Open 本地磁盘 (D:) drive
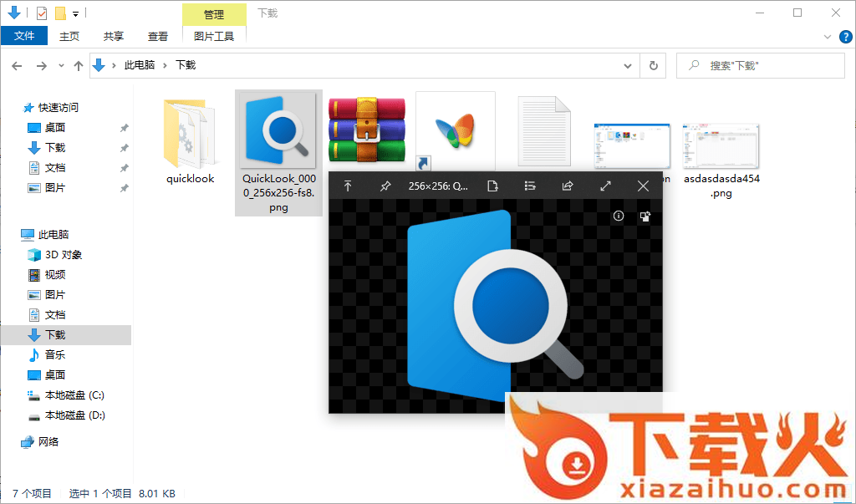This screenshot has height=504, width=856. point(66,415)
